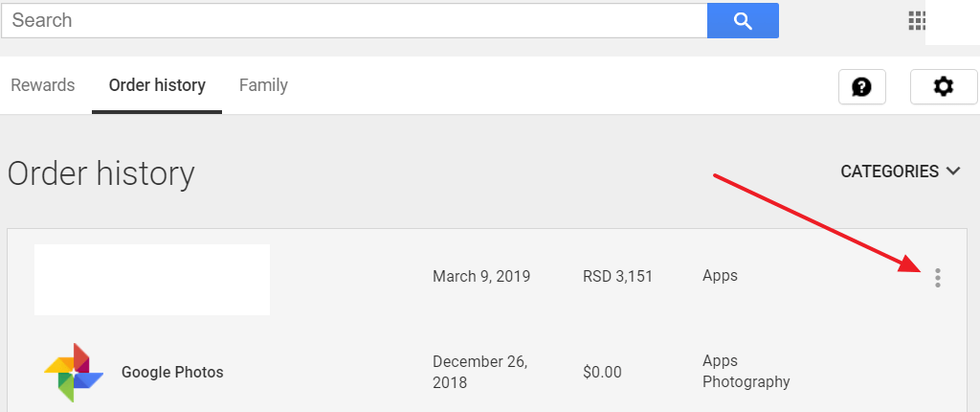Click the December 26, 2018 order date
This screenshot has width=980, height=412.
click(x=480, y=372)
